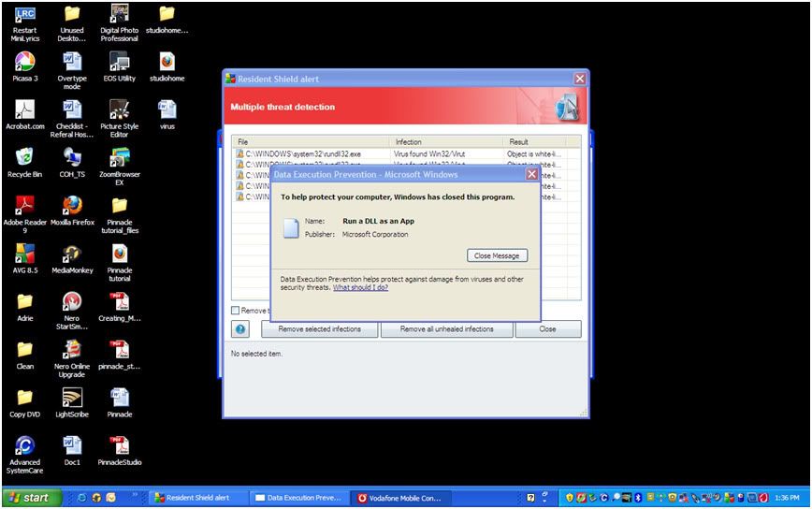Screen dimensions: 812x509
Task: Expand hidden Quick Launch icons chevron
Action: (135, 495)
